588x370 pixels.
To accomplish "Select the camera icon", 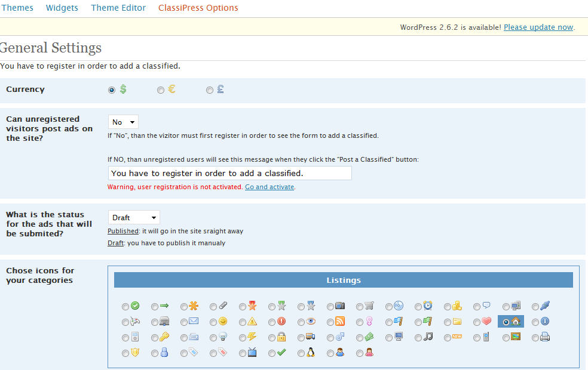I will (340, 306).
